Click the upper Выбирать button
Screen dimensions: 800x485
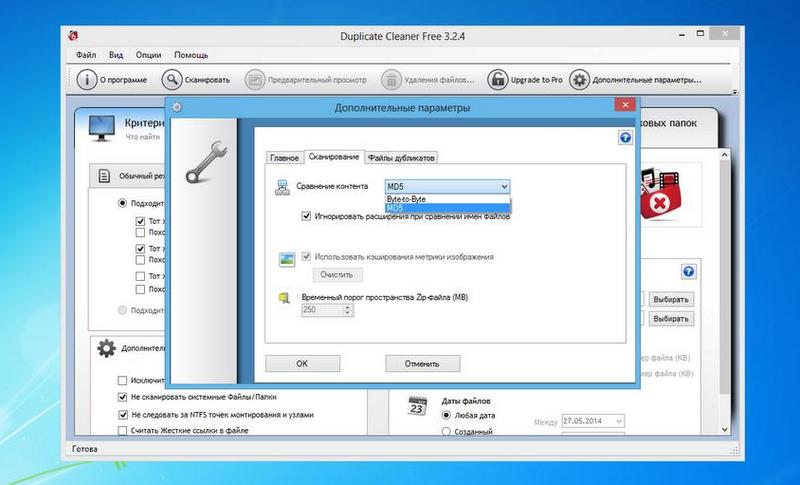(x=671, y=299)
